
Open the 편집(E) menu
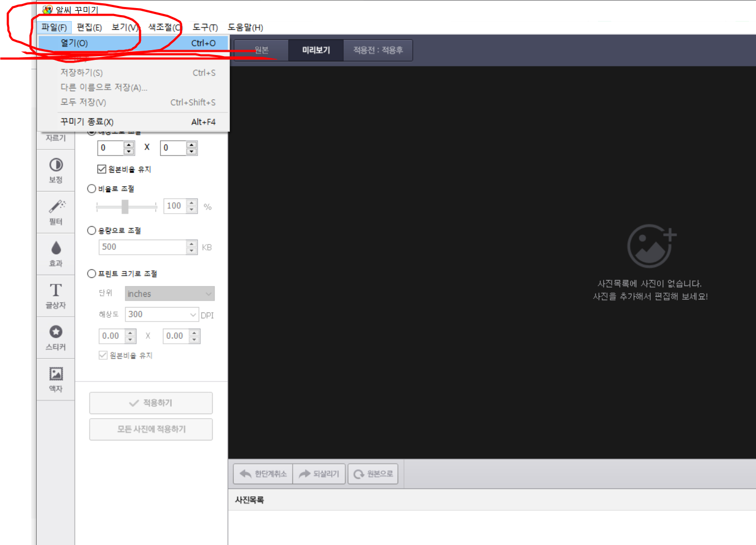pyautogui.click(x=89, y=28)
